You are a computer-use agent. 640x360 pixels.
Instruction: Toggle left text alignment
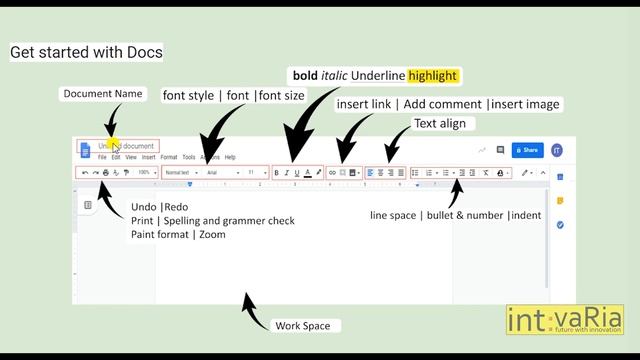click(x=370, y=173)
